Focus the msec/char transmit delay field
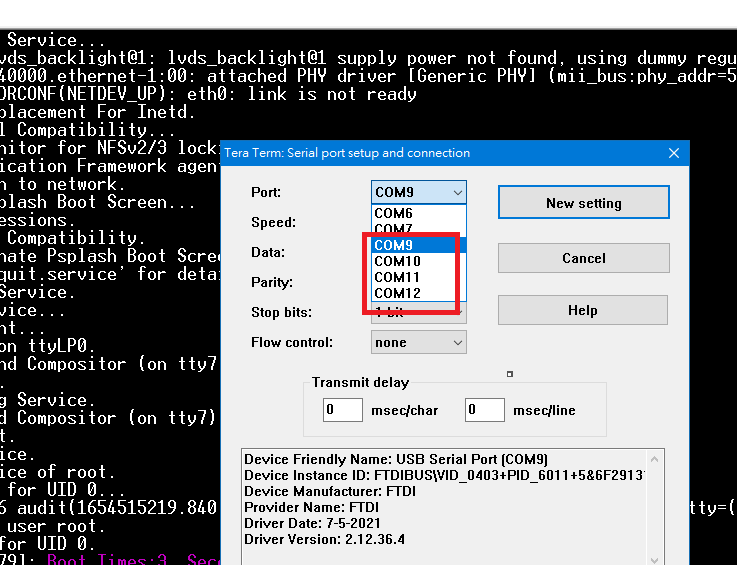 (x=342, y=410)
